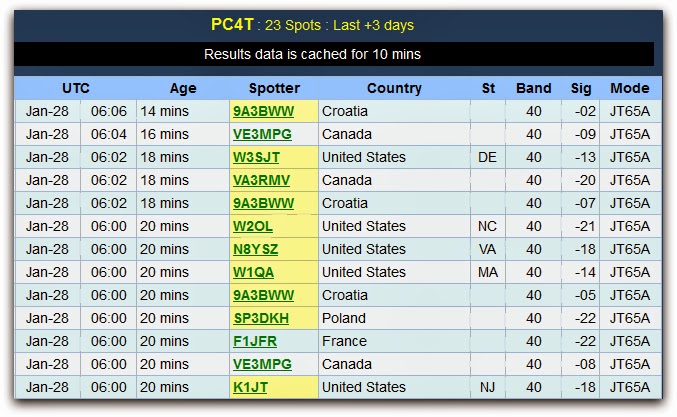Select the N8YSZ callsign link
Viewport: 677px width, 417px height.
(256, 249)
